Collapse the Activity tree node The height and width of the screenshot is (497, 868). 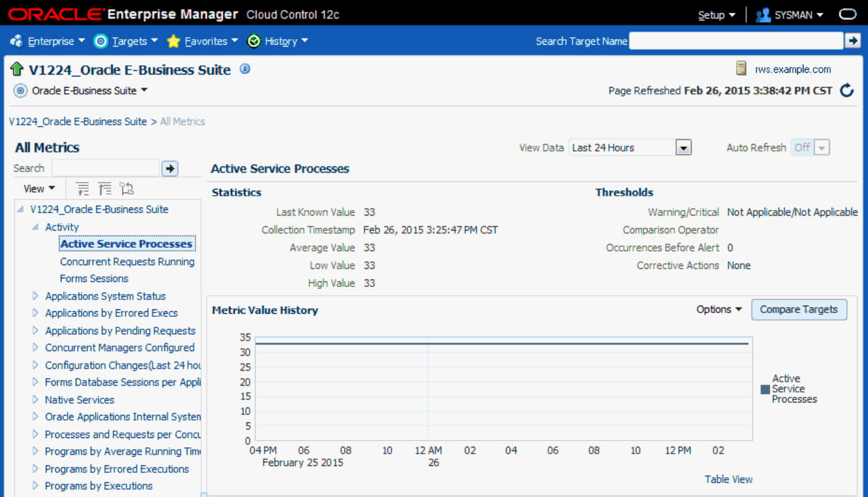[35, 227]
